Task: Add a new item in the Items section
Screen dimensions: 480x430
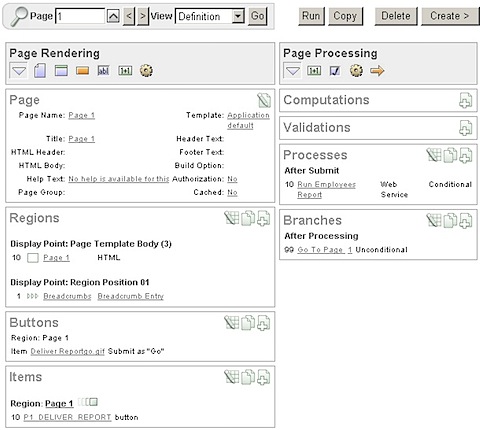Action: (263, 378)
